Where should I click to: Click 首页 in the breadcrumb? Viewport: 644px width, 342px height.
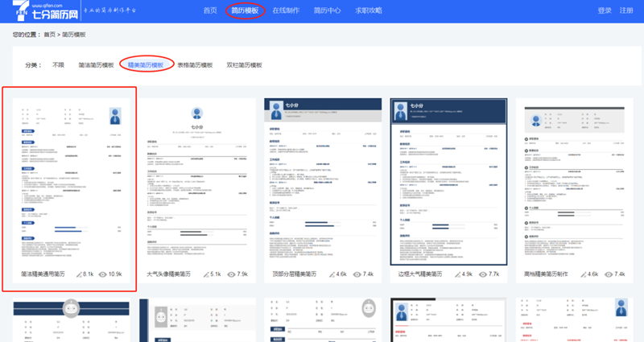point(50,35)
